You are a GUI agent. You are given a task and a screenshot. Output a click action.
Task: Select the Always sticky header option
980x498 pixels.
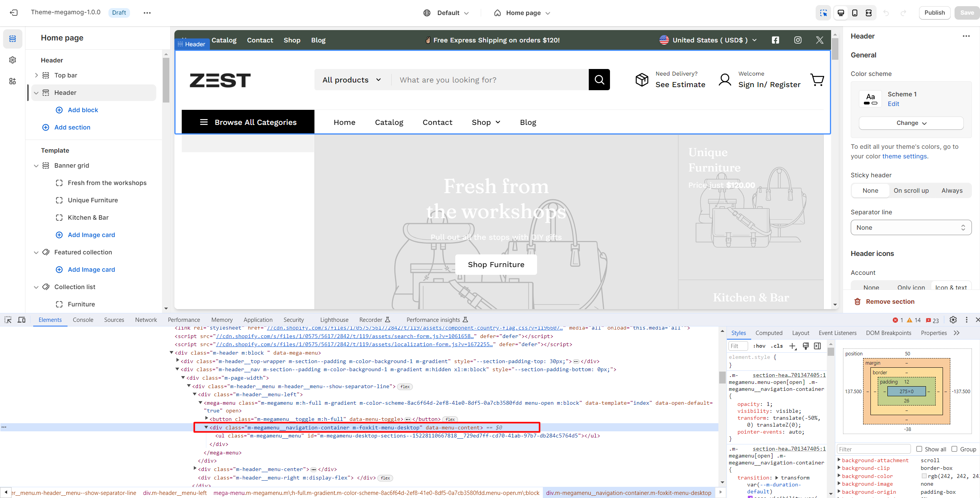pos(952,190)
